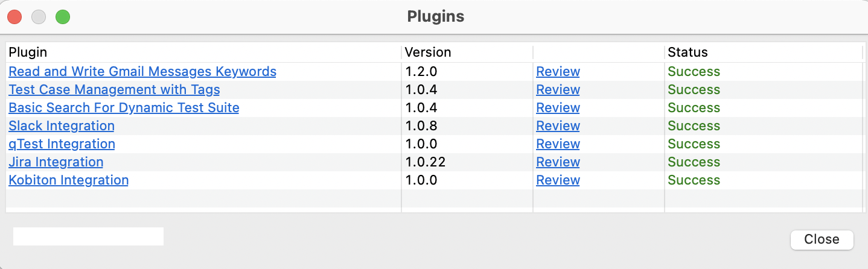Click Review for Basic Search plugin
The height and width of the screenshot is (269, 868).
pos(558,108)
